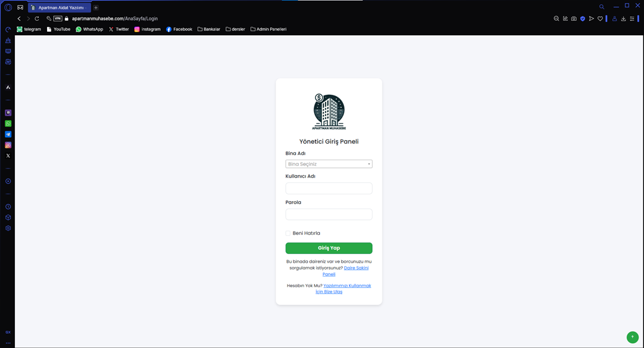Open WhatsApp in the sidebar

click(x=8, y=123)
